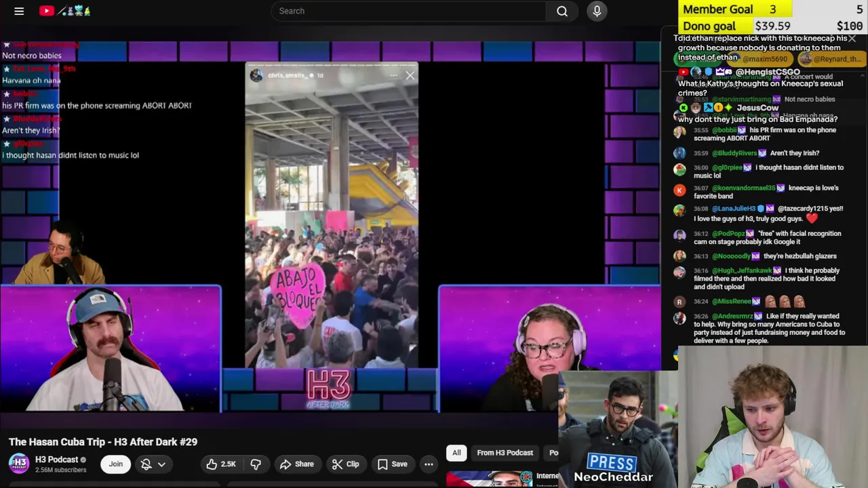This screenshot has width=868, height=488.
Task: Open the more actions three-dot menu
Action: click(429, 464)
